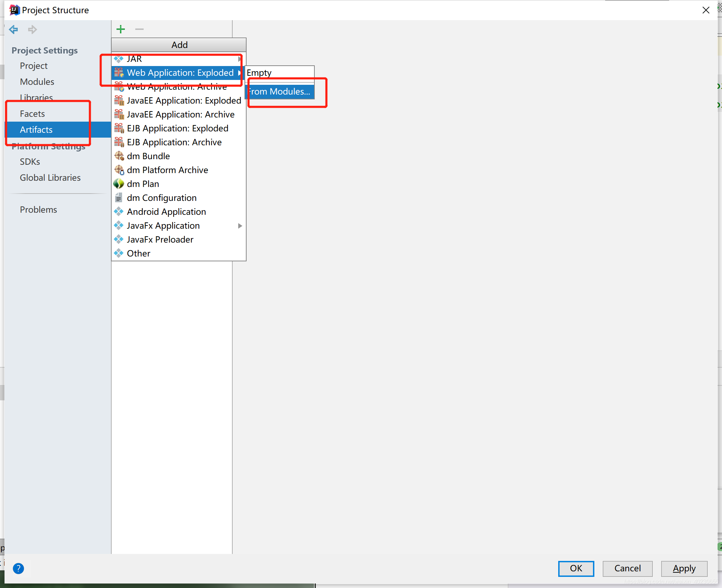Click the green plus Add artifact icon
The width and height of the screenshot is (722, 588).
tap(121, 29)
